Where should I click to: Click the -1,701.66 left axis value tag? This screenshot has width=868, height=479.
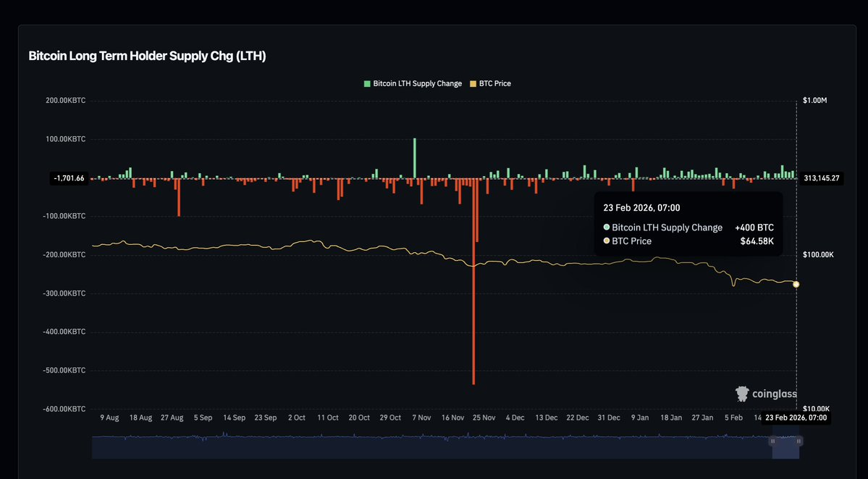coord(69,178)
